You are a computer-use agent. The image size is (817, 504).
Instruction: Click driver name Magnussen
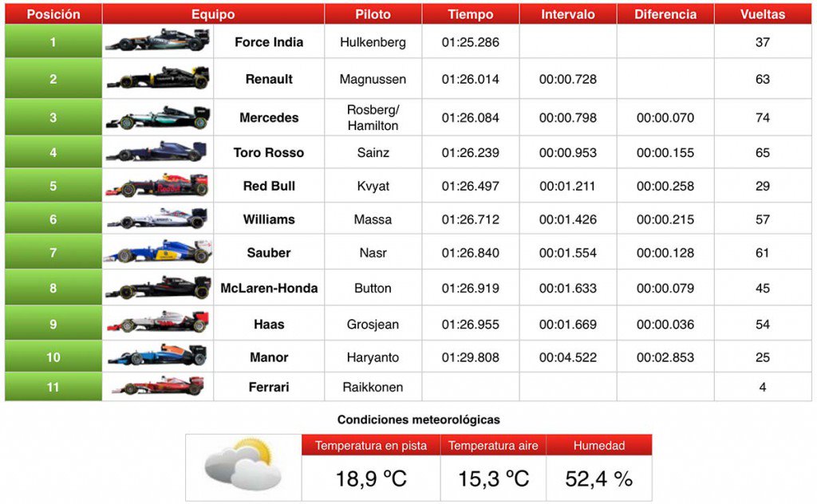373,79
